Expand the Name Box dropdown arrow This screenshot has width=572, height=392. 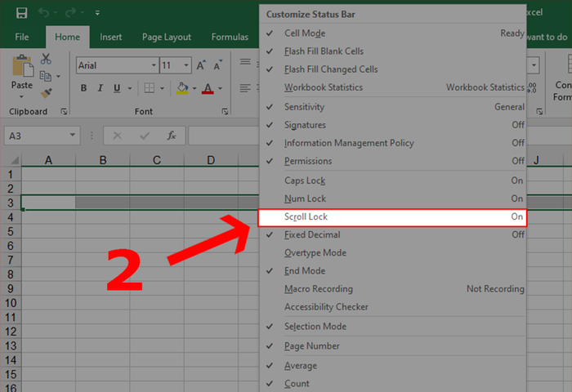pos(73,136)
